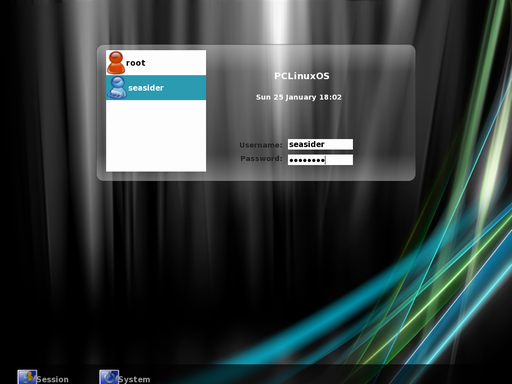Choose the root entry name in user list
Image resolution: width=512 pixels, height=384 pixels.
[x=136, y=63]
